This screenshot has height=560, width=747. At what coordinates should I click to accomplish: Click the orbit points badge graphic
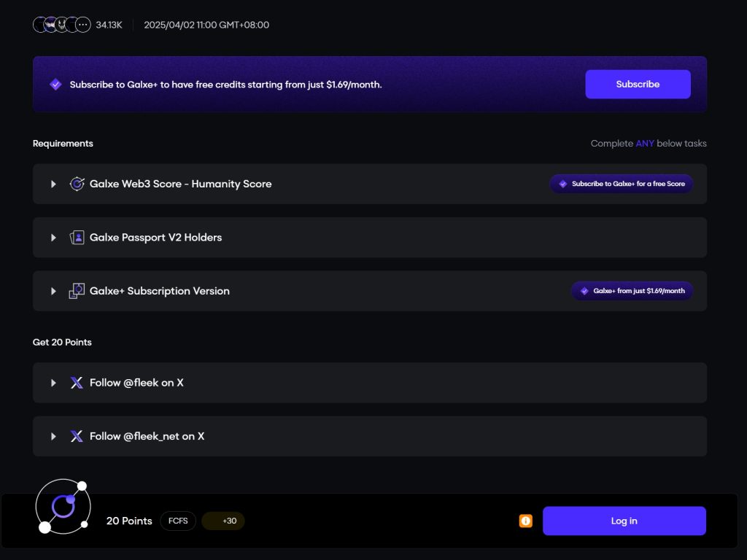(x=63, y=507)
